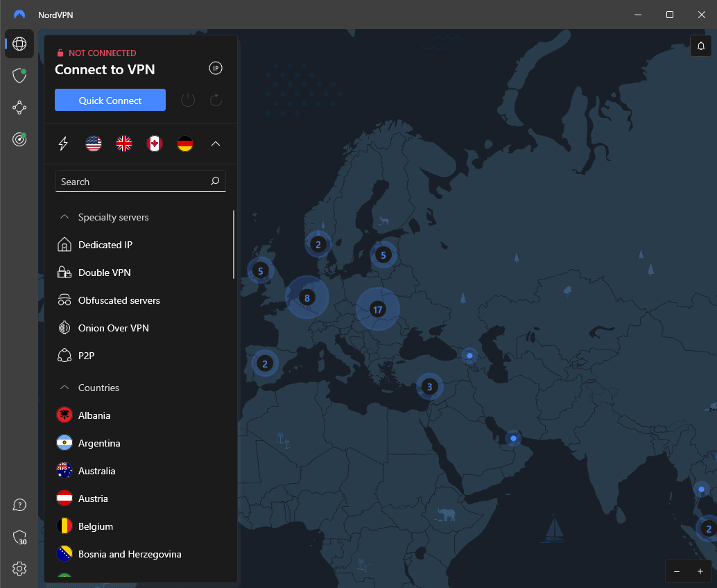717x588 pixels.
Task: Click the search magnifier icon
Action: coord(215,181)
